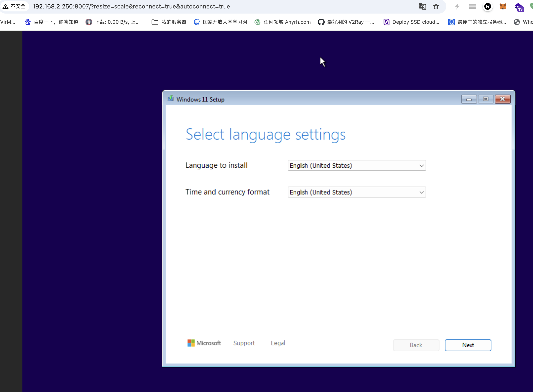
Task: Open the GitHub V2Ray bookmark
Action: pyautogui.click(x=346, y=22)
